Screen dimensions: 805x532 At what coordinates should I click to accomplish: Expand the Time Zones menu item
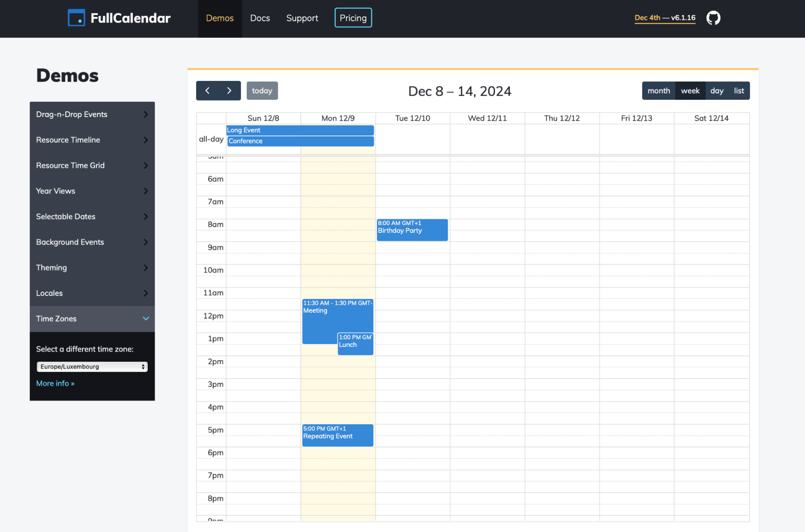(x=92, y=318)
